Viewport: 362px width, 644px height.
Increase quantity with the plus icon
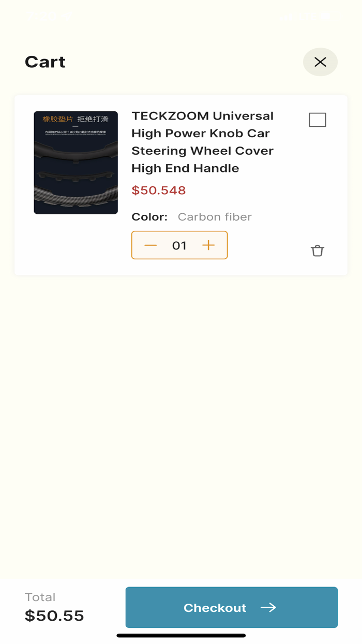(208, 245)
